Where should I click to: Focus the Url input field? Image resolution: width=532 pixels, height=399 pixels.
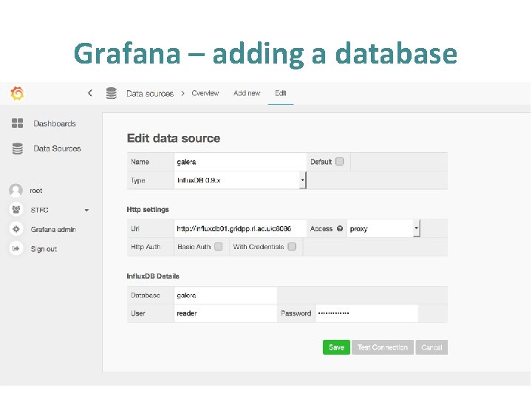coord(240,228)
